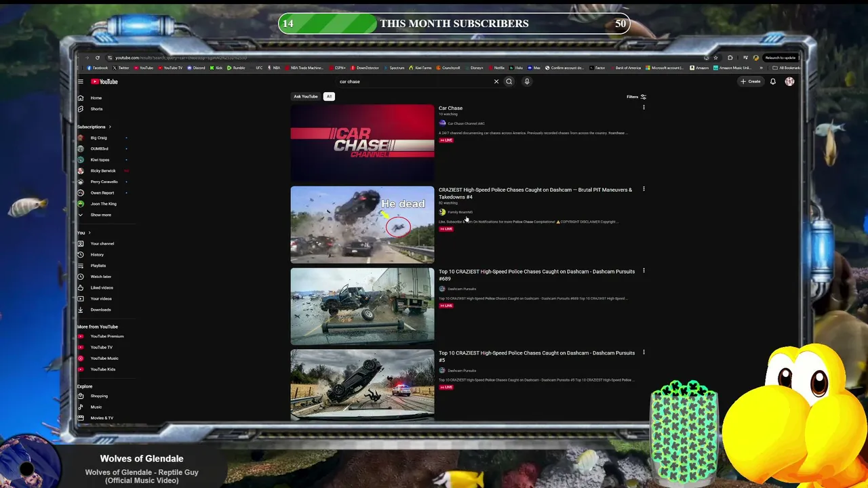Open Downloads in the sidebar
Screen dimensions: 868x488
[x=95, y=310]
